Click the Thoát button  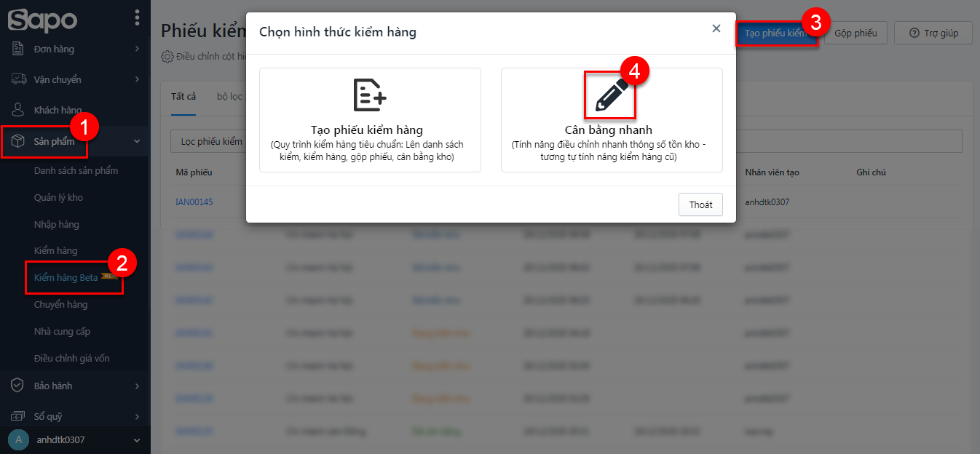tap(700, 204)
